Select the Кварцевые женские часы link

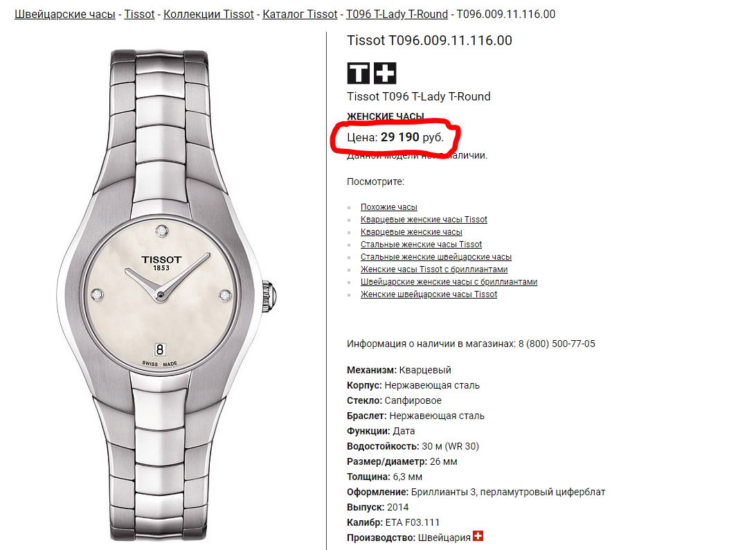coord(411,232)
